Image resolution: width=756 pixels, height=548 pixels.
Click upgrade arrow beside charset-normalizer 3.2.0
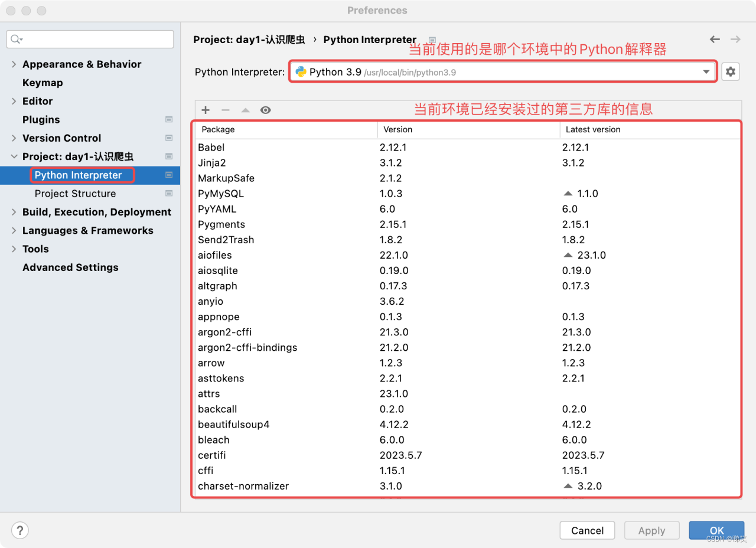(x=568, y=486)
